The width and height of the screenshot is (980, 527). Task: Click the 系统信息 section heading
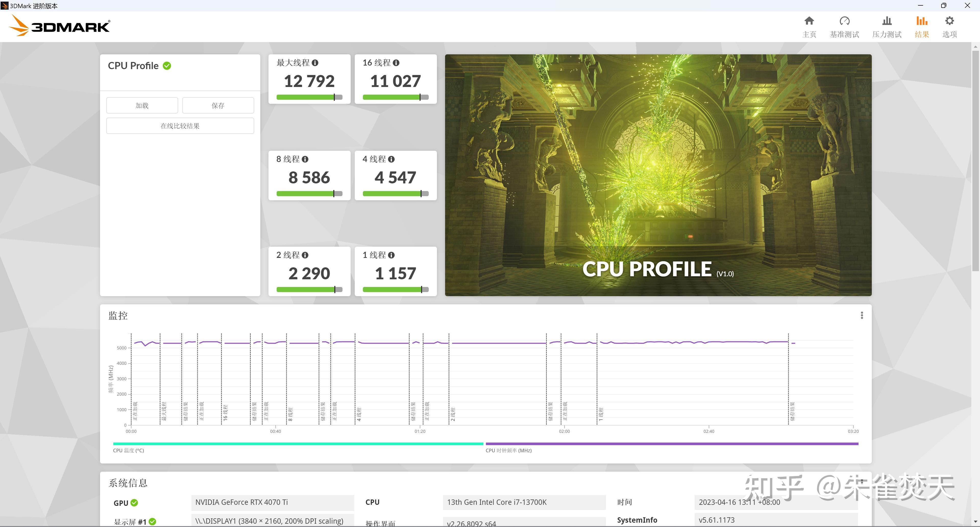(128, 483)
